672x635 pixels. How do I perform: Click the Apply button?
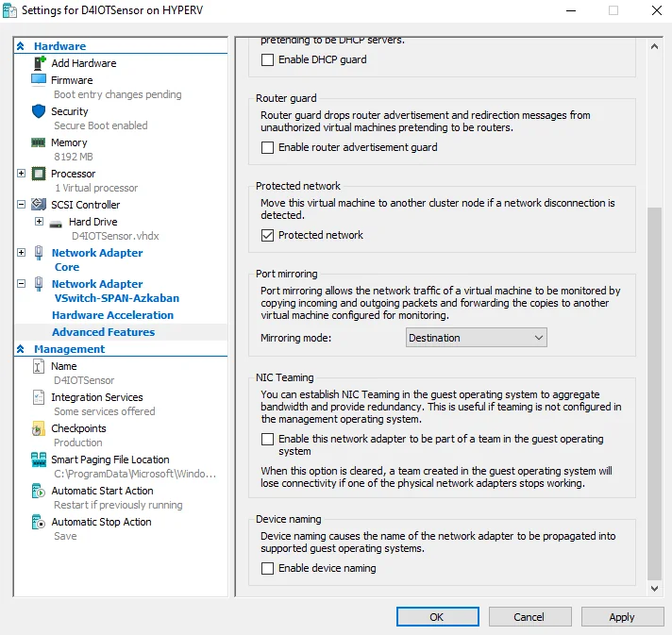(621, 616)
